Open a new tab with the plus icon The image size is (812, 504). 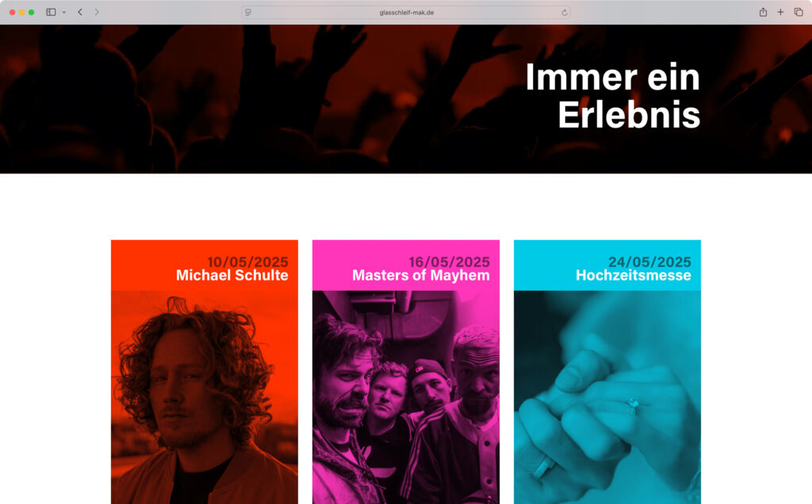point(780,12)
